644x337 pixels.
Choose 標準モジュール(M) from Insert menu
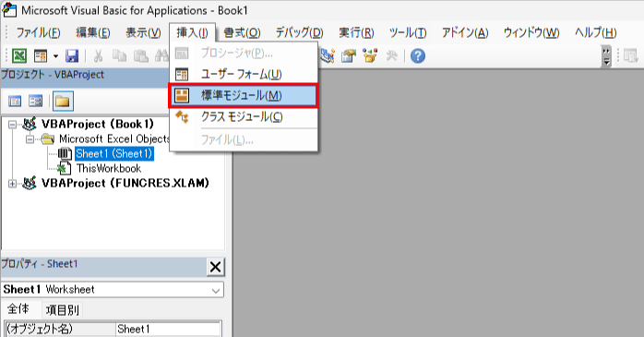click(244, 96)
